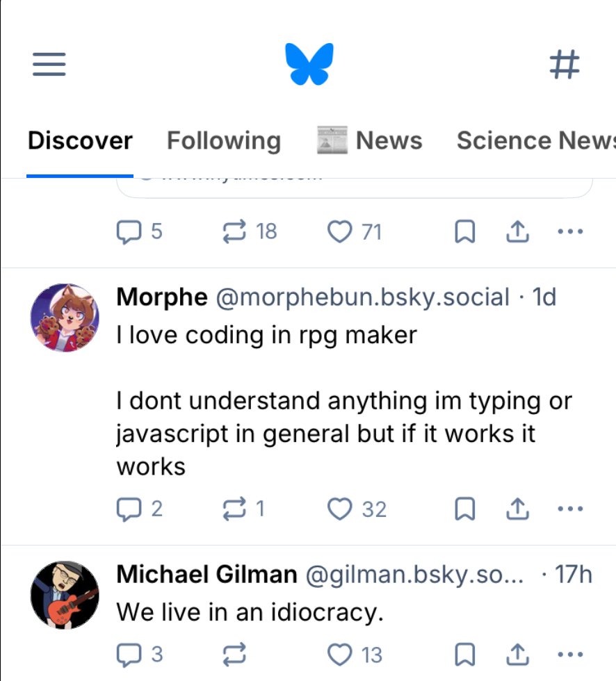616x681 pixels.
Task: Click the Bluesky butterfly logo
Action: point(309,64)
